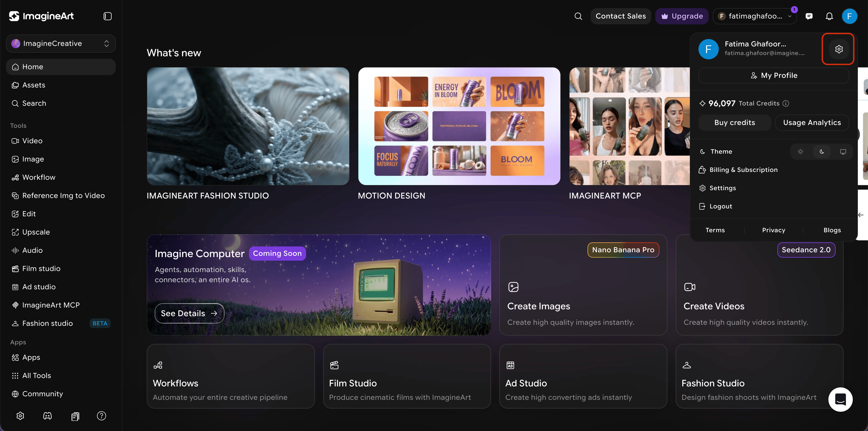Open the Workflow tool
The image size is (868, 431).
tap(61, 177)
